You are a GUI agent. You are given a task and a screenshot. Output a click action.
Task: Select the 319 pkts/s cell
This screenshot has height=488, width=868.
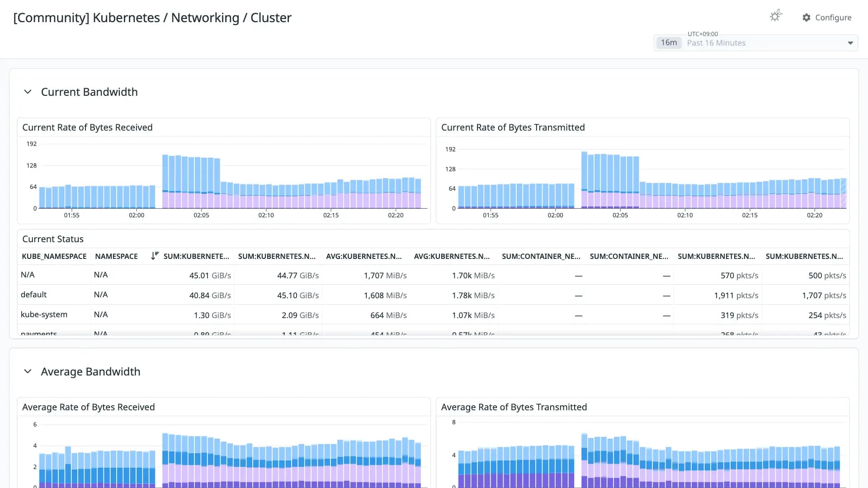[739, 315]
